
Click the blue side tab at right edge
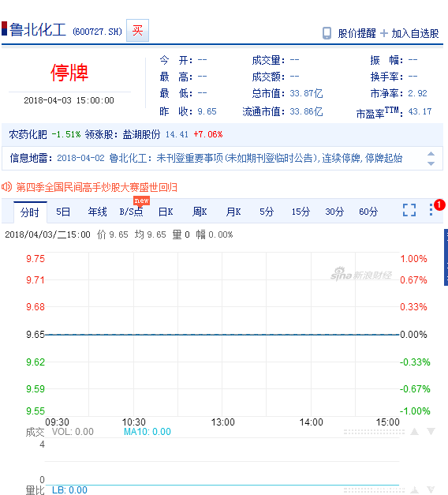click(x=446, y=257)
